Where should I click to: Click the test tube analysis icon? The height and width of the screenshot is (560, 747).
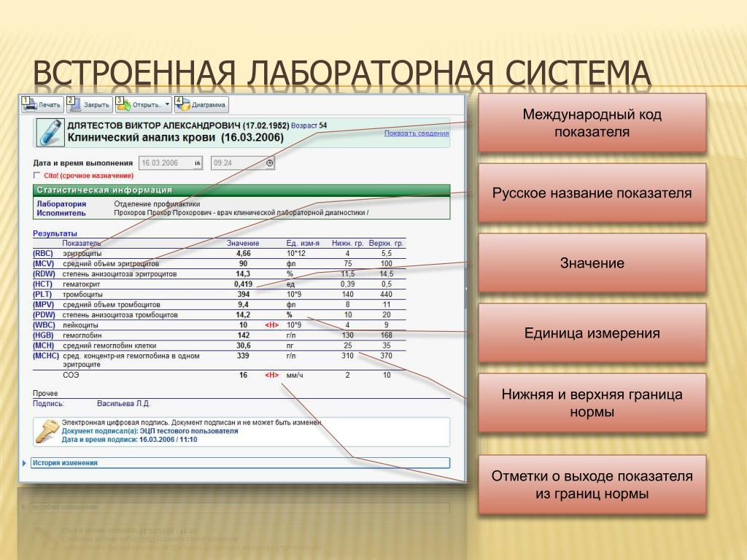tap(50, 133)
